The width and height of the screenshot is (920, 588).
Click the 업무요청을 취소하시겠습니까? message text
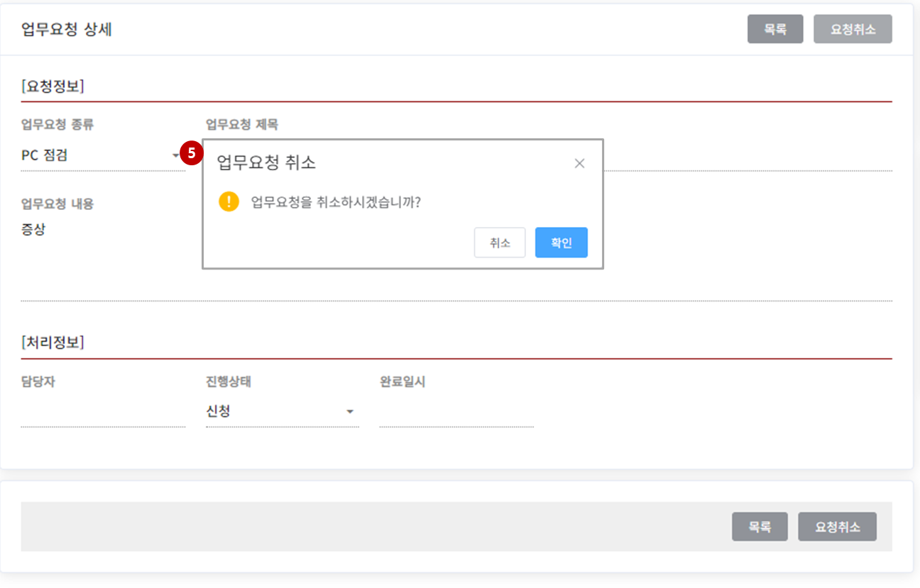point(336,202)
